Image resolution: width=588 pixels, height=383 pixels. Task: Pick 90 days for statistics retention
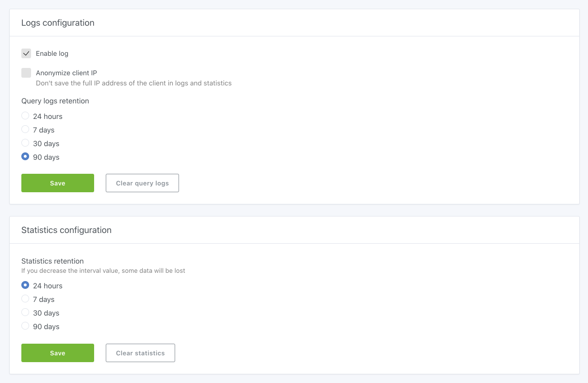pyautogui.click(x=26, y=326)
